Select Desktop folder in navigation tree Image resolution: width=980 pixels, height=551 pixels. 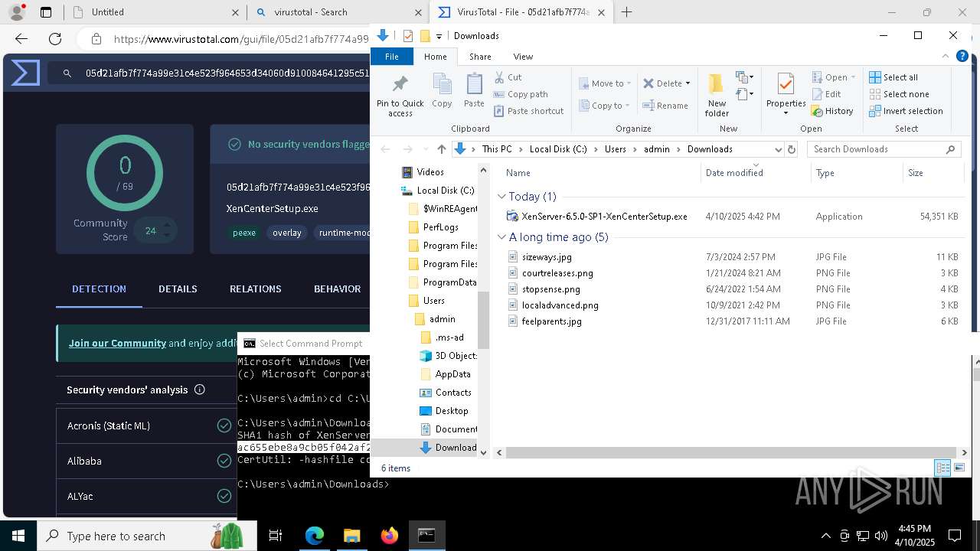(451, 411)
